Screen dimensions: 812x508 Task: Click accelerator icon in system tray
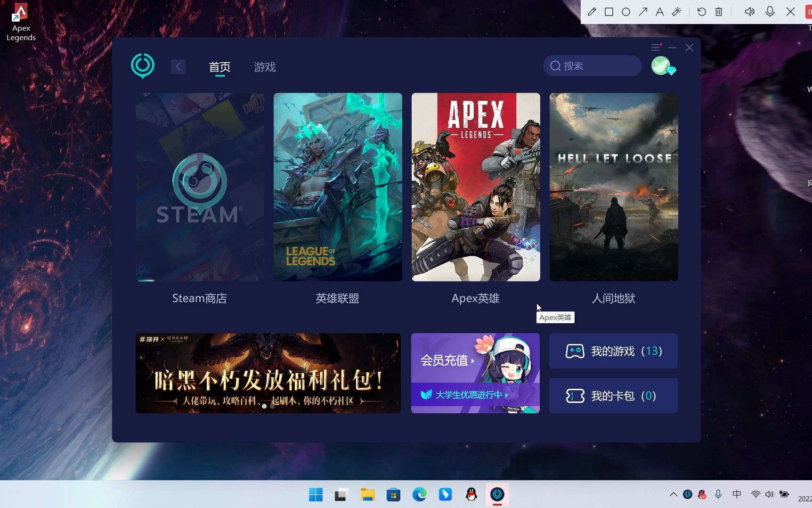pos(688,494)
